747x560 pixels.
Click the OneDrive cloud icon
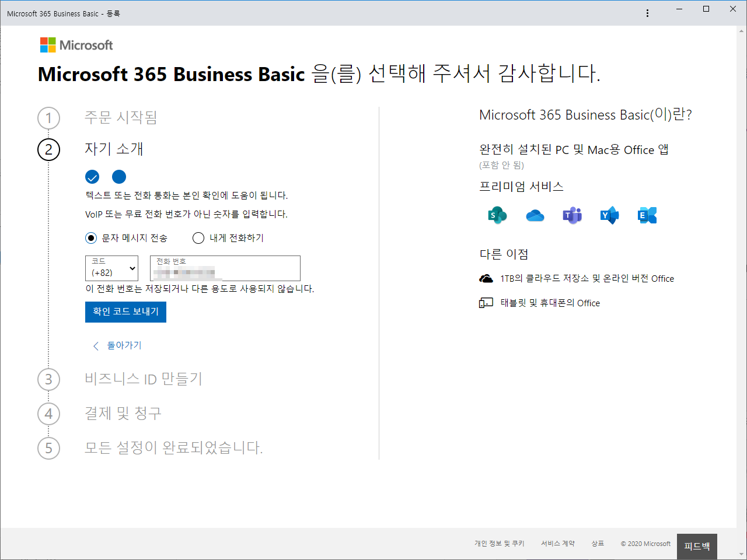pos(535,216)
